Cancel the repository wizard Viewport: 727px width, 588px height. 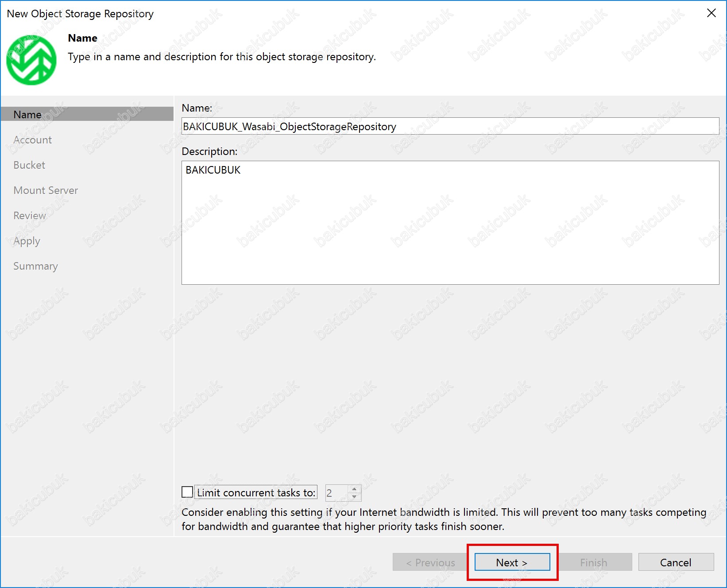pos(675,562)
